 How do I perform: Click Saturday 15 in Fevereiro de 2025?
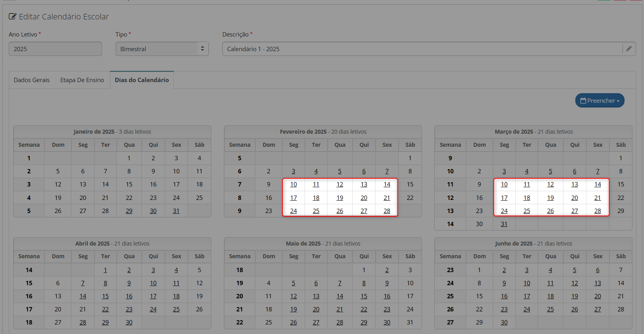[410, 184]
